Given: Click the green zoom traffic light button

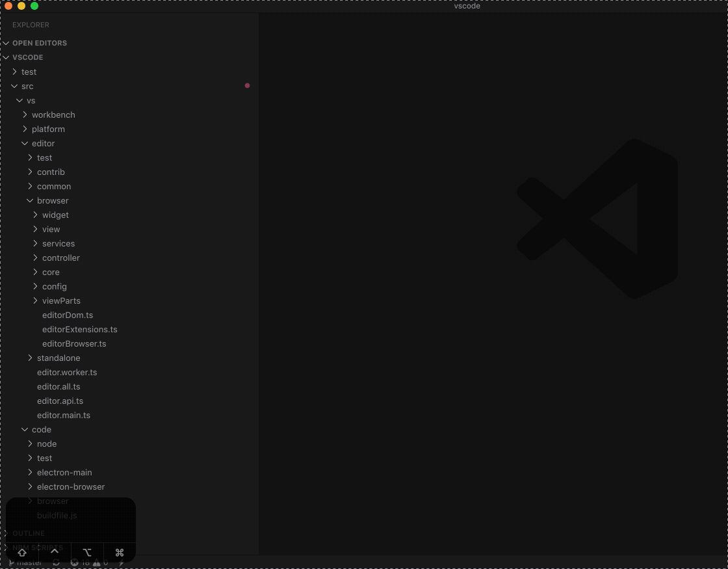Looking at the screenshot, I should pos(34,6).
